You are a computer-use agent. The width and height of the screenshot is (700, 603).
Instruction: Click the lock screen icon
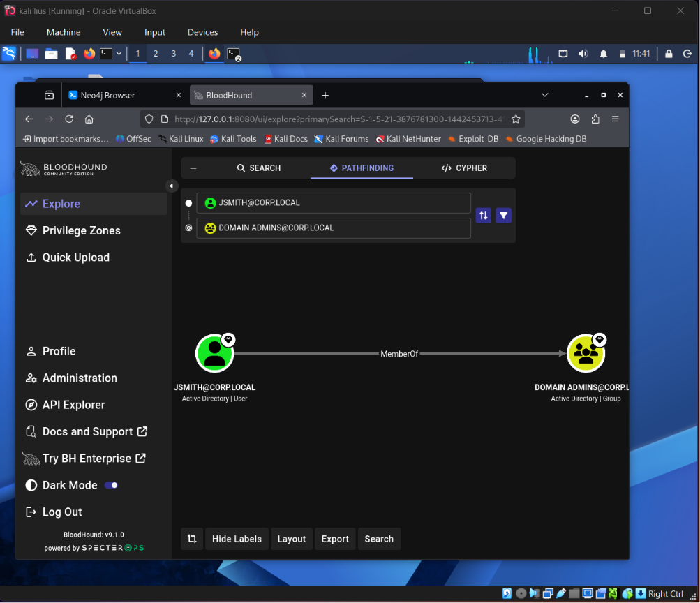pyautogui.click(x=669, y=54)
